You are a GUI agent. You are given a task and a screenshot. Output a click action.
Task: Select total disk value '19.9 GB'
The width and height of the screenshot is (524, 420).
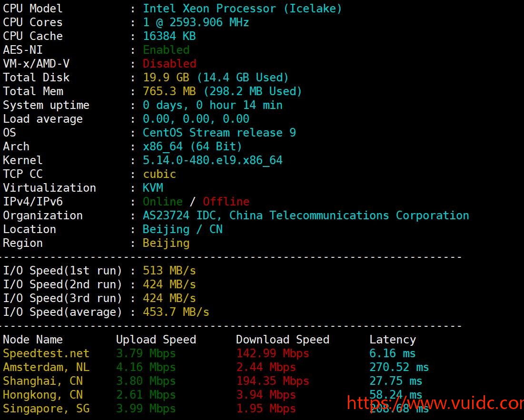[x=166, y=78]
